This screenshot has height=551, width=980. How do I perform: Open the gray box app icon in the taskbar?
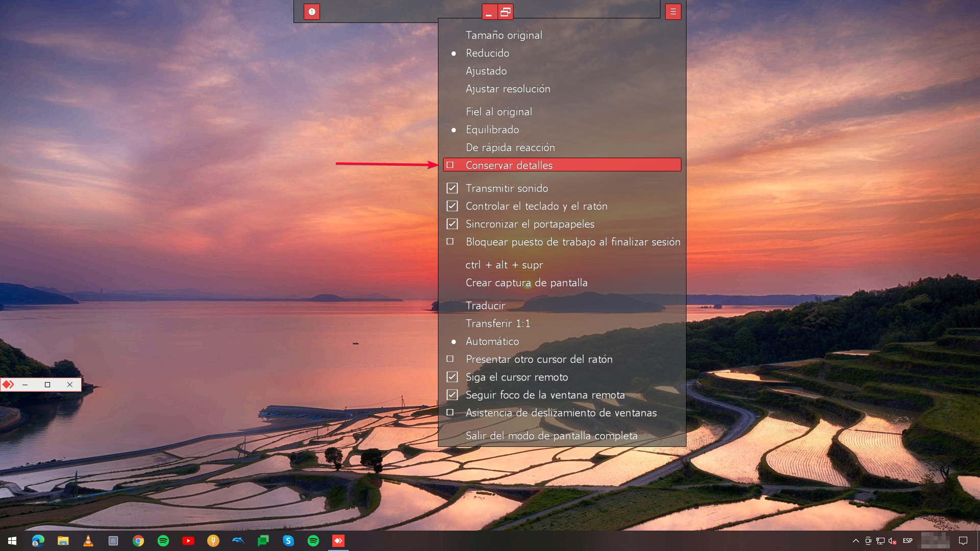113,541
